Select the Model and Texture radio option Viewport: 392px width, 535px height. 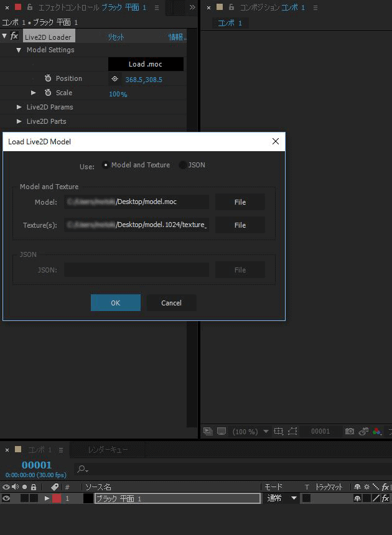[105, 165]
